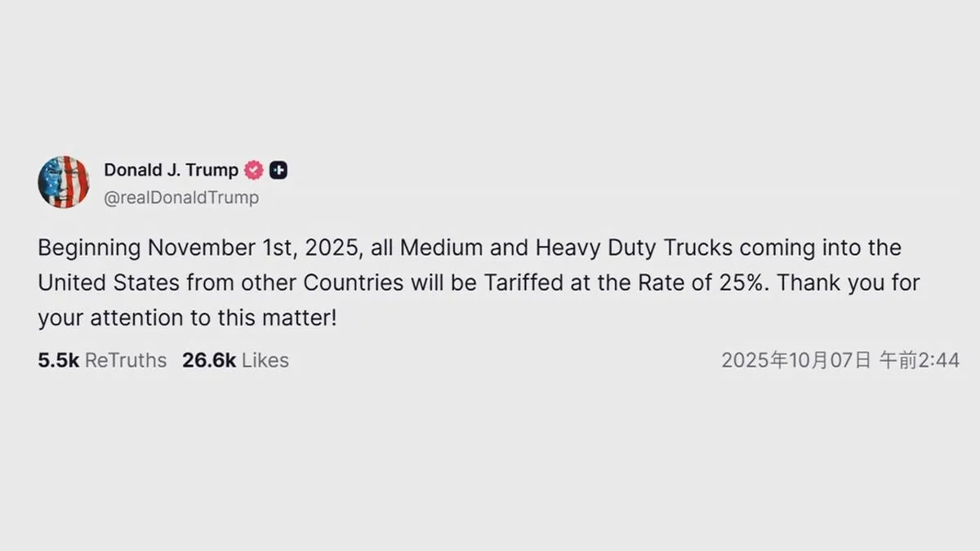The image size is (980, 551).
Task: Click the words "United States" in post
Action: [109, 283]
